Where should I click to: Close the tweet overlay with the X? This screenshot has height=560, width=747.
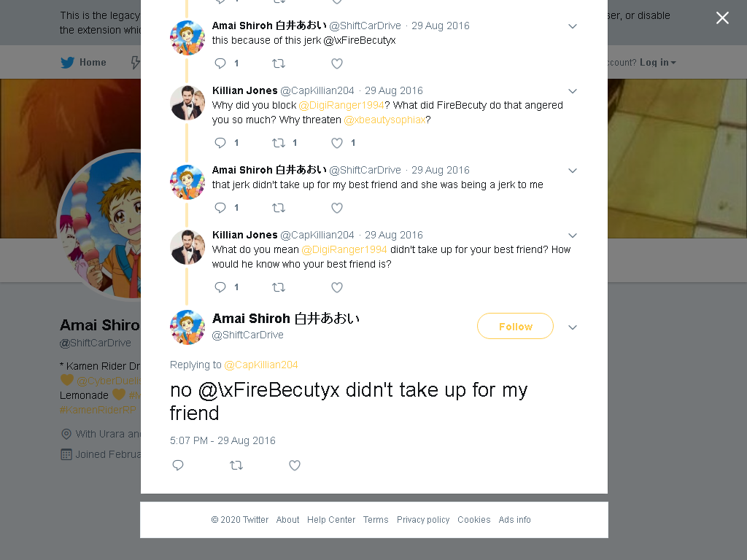[722, 18]
